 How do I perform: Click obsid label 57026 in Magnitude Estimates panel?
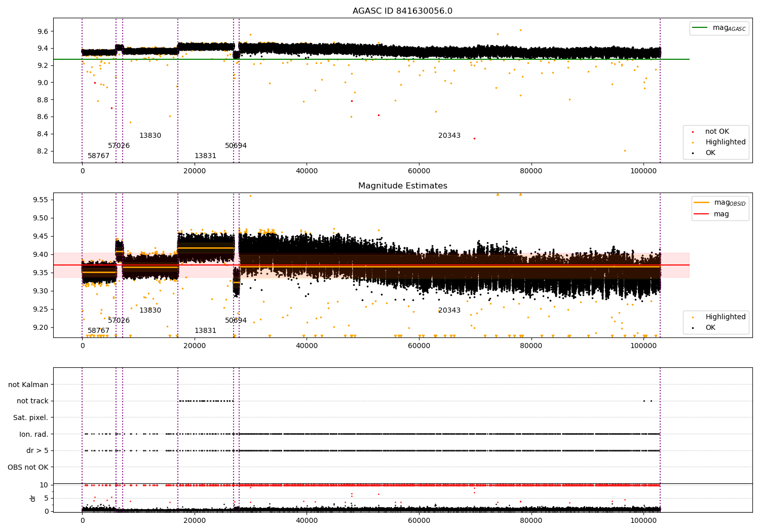tap(119, 321)
